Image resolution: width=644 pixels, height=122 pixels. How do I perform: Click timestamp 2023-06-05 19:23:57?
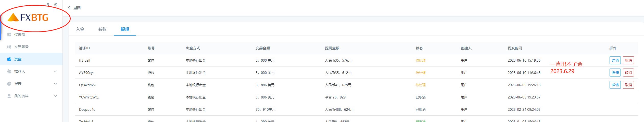[524, 97]
